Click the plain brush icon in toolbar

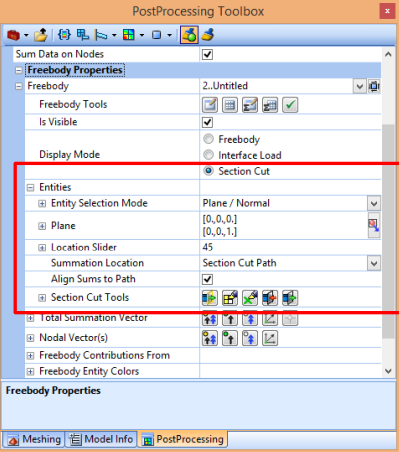pyautogui.click(x=208, y=35)
